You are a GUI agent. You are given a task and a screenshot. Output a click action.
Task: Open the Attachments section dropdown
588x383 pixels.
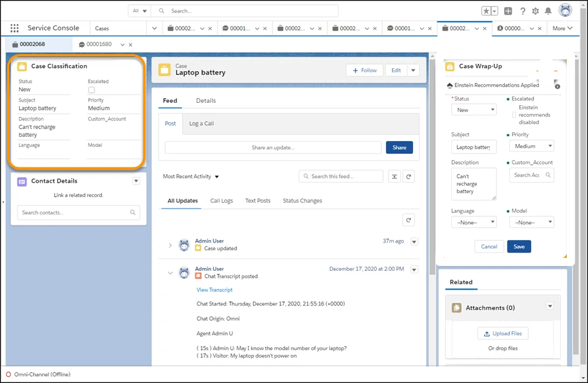(x=550, y=306)
